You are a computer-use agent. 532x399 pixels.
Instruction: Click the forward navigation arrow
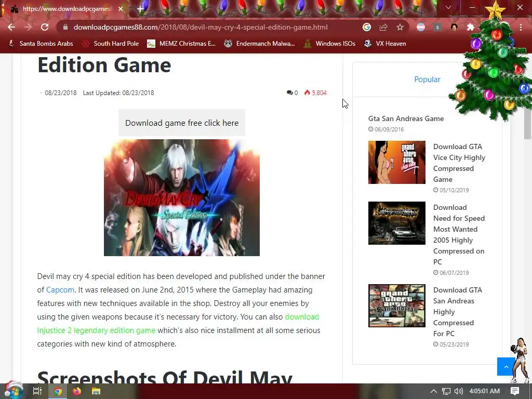click(x=28, y=27)
